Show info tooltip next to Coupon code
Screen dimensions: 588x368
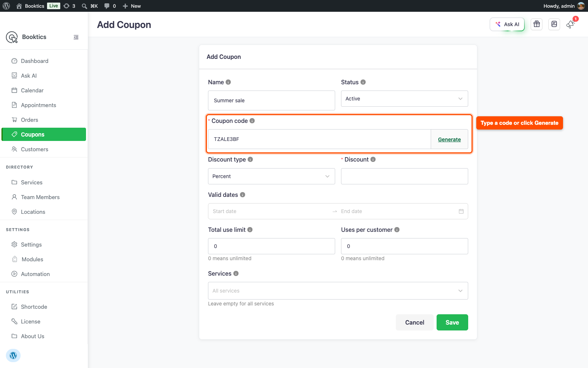(252, 121)
